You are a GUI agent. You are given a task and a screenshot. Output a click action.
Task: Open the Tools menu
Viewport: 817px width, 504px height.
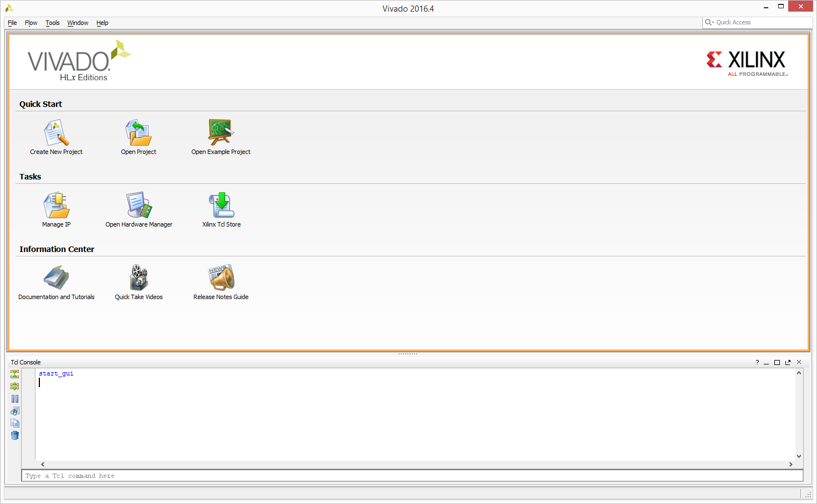[53, 23]
